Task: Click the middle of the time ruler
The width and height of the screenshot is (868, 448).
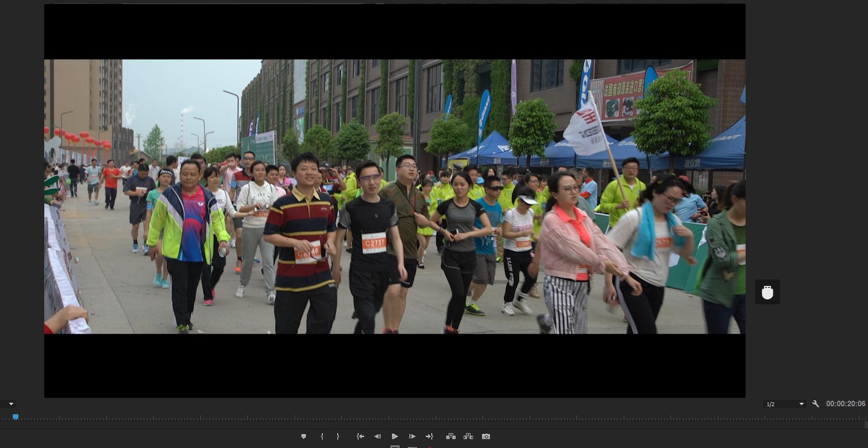Action: (x=434, y=419)
